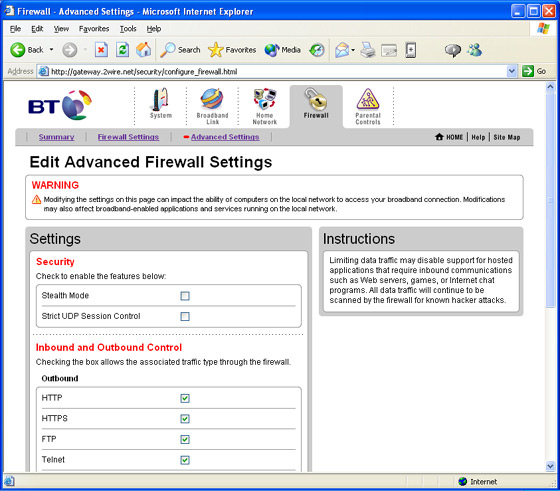Open the Back button history dropdown
The image size is (560, 491).
(51, 50)
